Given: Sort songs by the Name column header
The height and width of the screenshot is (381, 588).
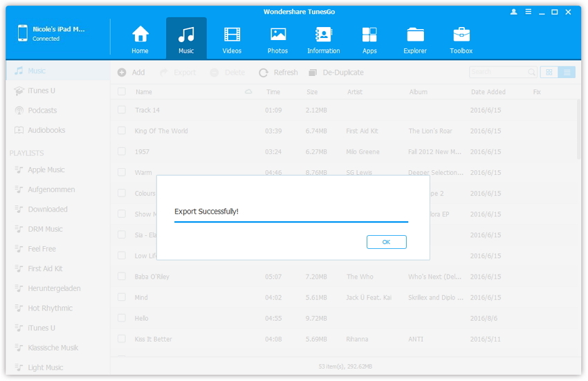Looking at the screenshot, I should tap(144, 92).
